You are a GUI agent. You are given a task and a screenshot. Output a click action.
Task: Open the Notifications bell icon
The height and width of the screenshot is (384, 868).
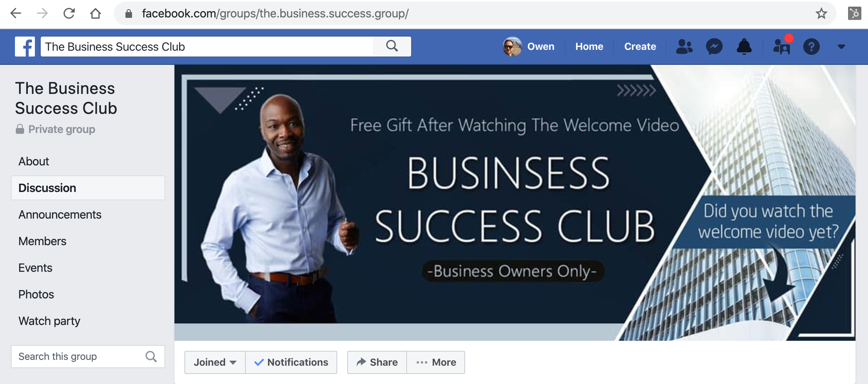tap(744, 47)
